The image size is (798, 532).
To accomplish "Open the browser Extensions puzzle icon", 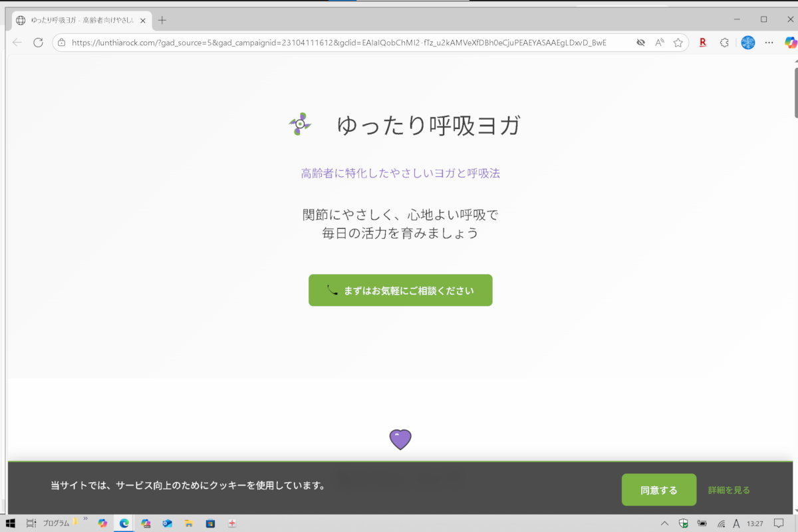I will (724, 43).
